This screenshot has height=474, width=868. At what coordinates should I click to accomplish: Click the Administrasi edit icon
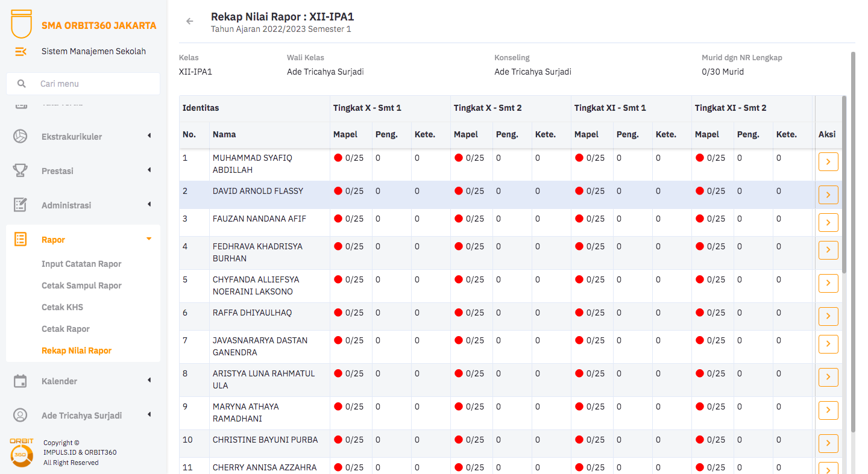(x=20, y=205)
